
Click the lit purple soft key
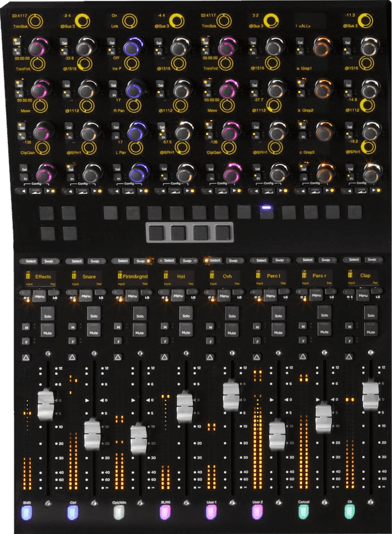pyautogui.click(x=266, y=211)
